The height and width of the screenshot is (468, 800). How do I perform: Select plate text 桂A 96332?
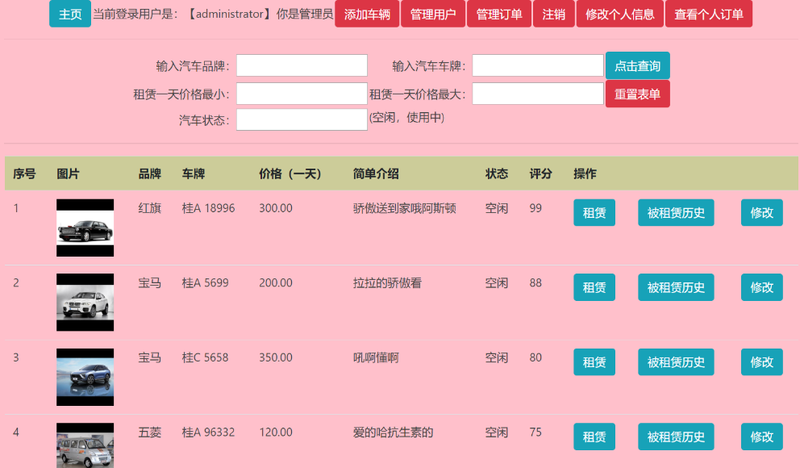(208, 432)
